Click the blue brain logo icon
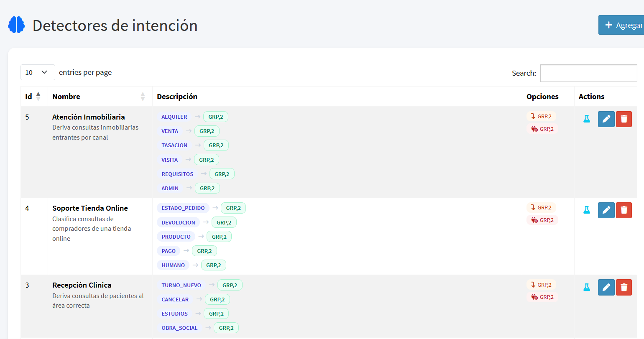Viewport: 644px width, 339px height. pos(17,25)
